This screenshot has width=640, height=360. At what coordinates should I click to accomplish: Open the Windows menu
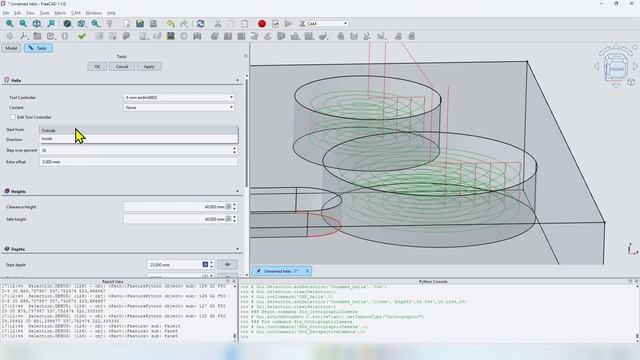coord(94,13)
